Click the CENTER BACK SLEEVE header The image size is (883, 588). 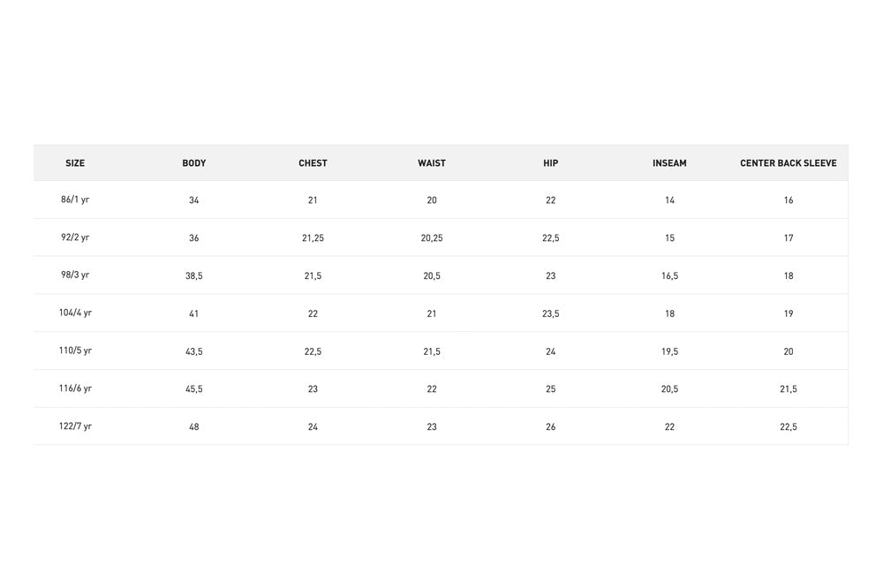click(789, 163)
